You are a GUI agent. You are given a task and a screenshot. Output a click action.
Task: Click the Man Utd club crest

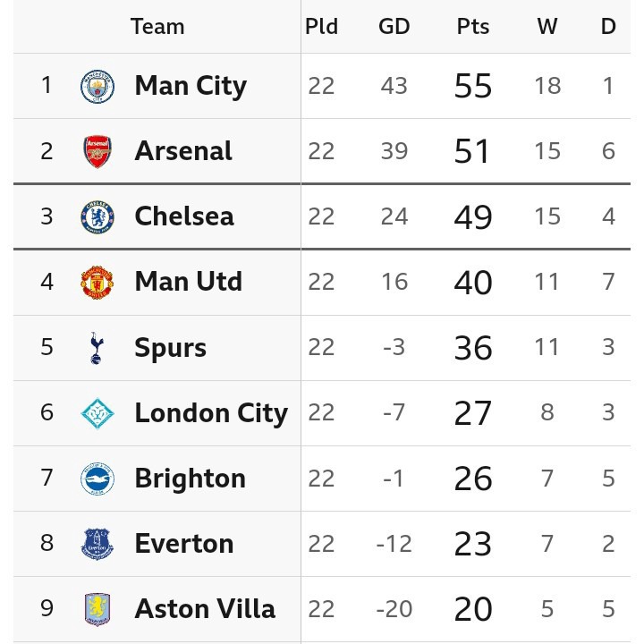[97, 282]
